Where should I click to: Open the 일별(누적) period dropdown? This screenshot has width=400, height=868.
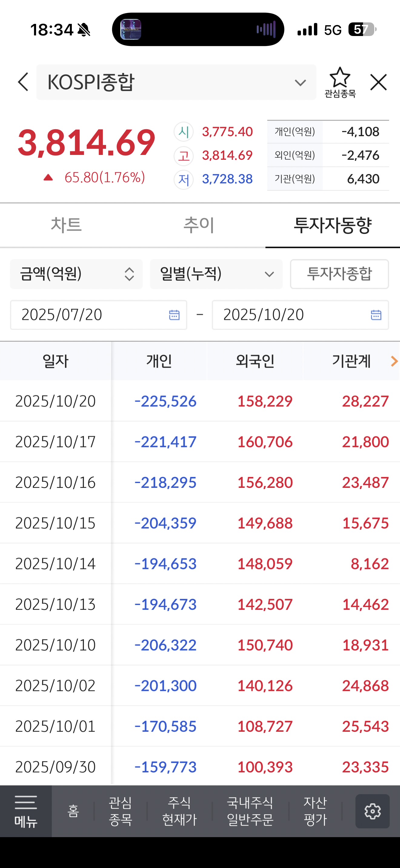216,274
